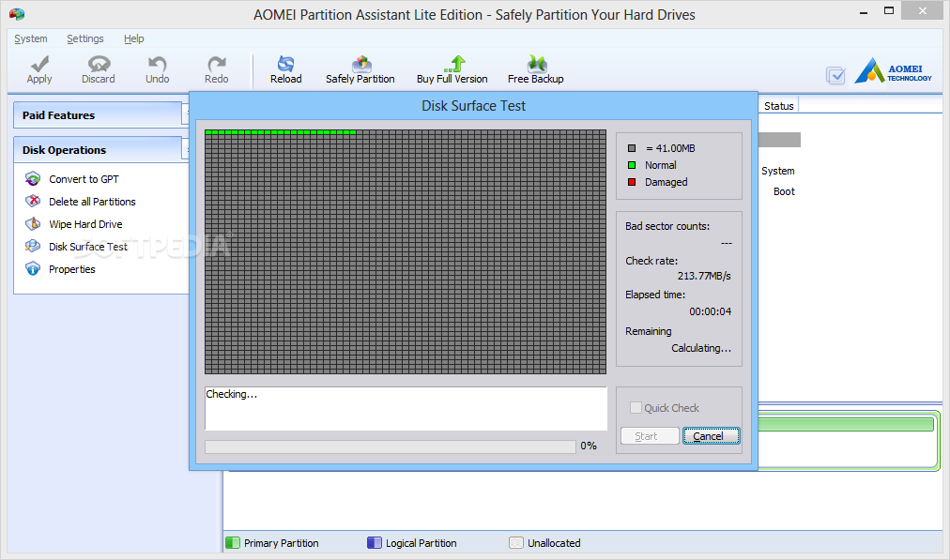Open the Help menu
Image resolution: width=950 pixels, height=560 pixels.
click(134, 38)
